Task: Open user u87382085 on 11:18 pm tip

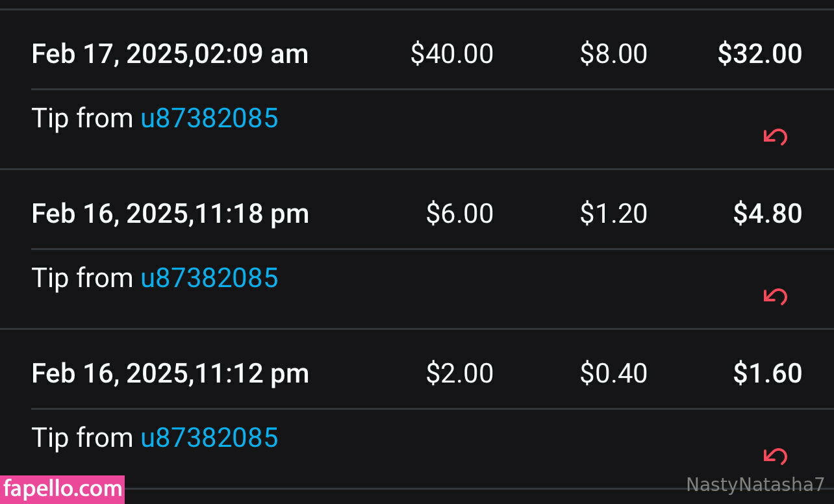Action: [x=209, y=278]
